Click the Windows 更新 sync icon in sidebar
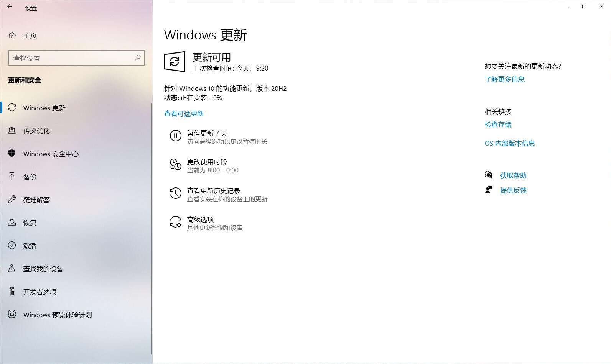The image size is (611, 364). [x=12, y=108]
